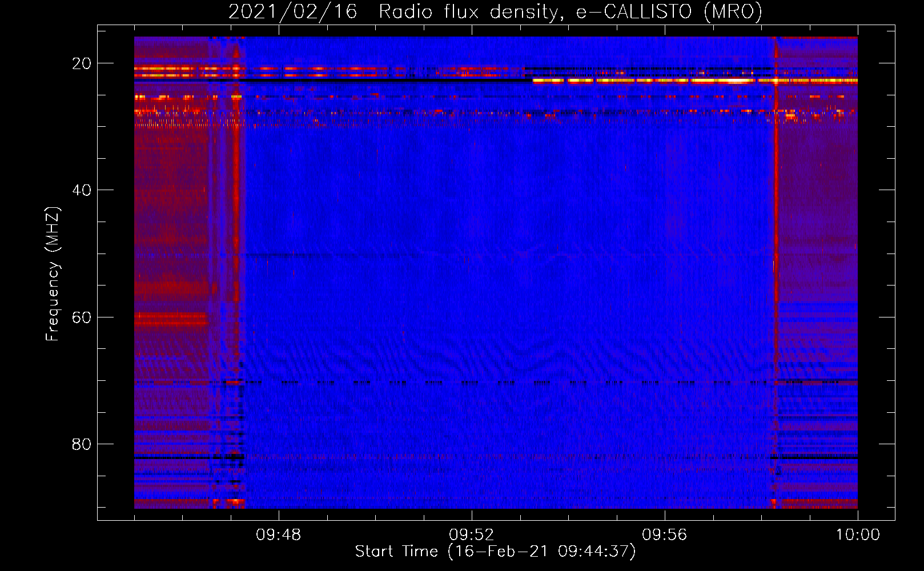924x571 pixels.
Task: Click the red vertical burst streak after 09:58
Action: [x=776, y=273]
